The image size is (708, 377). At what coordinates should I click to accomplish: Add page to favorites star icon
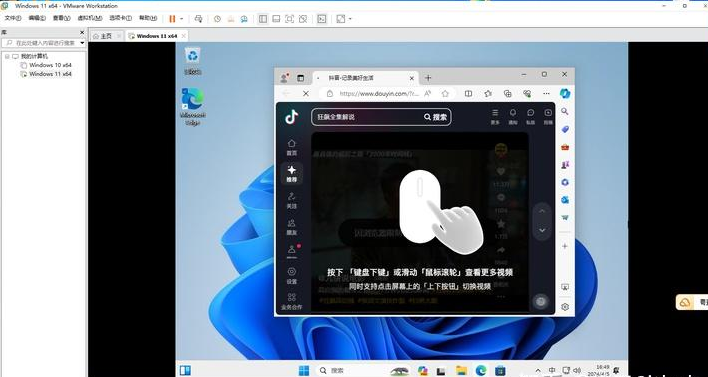445,93
